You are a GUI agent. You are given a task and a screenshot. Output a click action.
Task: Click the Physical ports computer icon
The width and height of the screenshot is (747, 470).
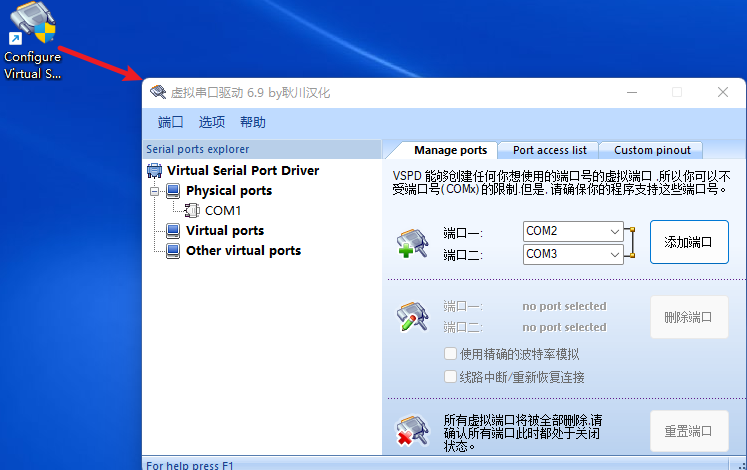coord(173,190)
